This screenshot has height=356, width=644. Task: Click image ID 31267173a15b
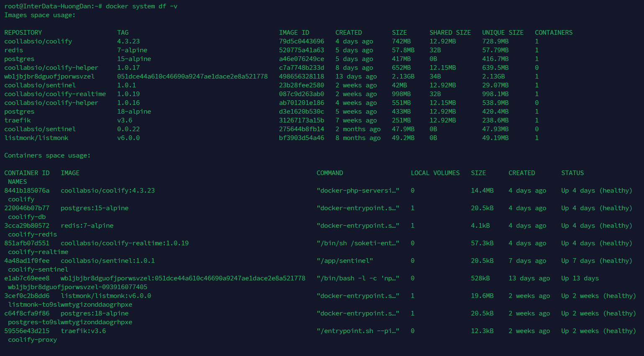click(302, 120)
